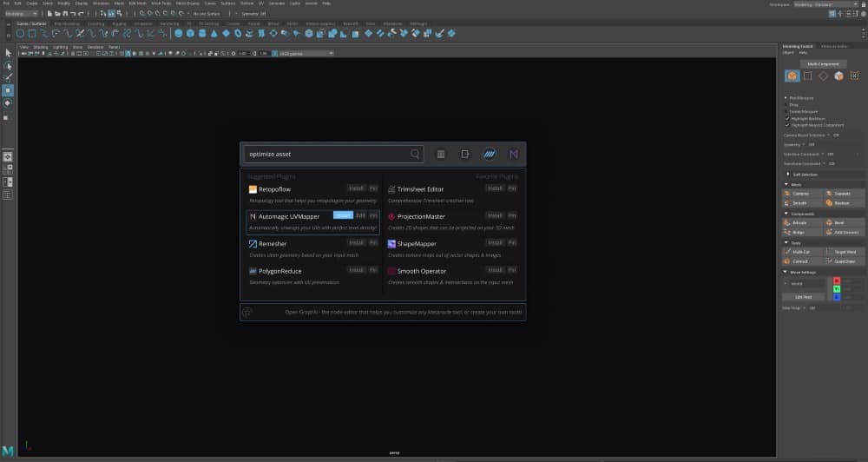868x462 pixels.
Task: Click the polygon cube shelf icon
Action: [x=190, y=33]
